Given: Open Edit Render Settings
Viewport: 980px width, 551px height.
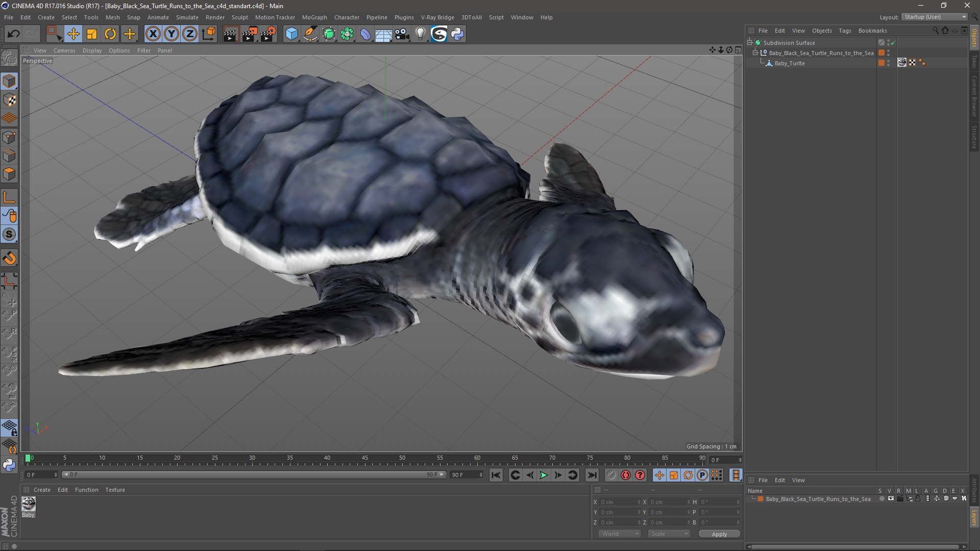Looking at the screenshot, I should pos(268,34).
